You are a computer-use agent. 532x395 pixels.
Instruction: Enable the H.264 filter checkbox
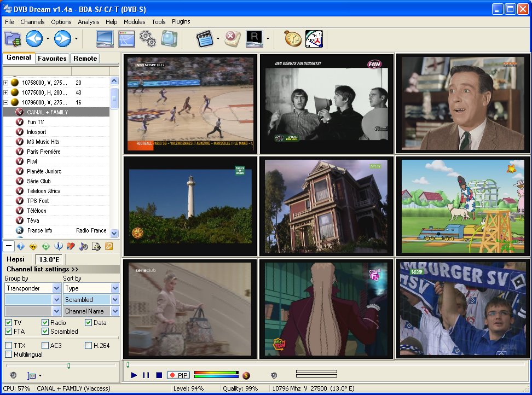[x=89, y=346]
